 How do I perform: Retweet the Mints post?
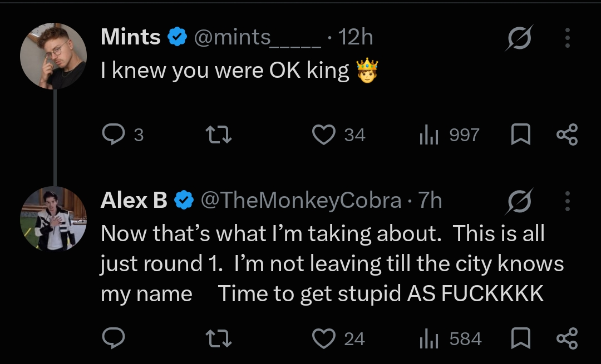[x=219, y=134]
